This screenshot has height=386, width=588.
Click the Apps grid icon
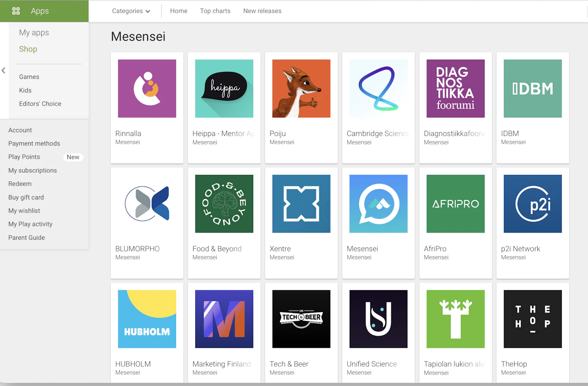pos(16,11)
